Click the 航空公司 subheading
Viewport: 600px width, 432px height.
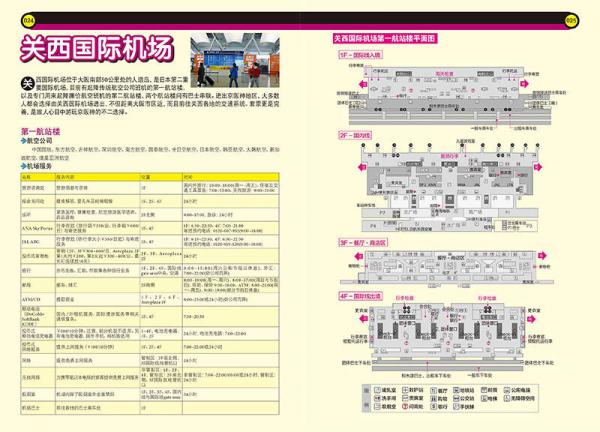tap(39, 141)
